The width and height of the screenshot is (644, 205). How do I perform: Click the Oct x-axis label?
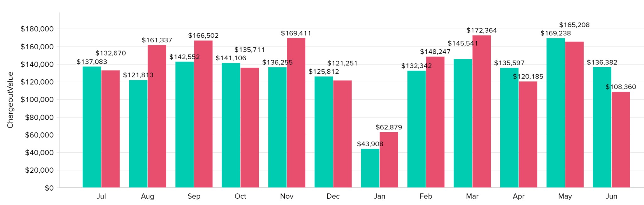[240, 196]
